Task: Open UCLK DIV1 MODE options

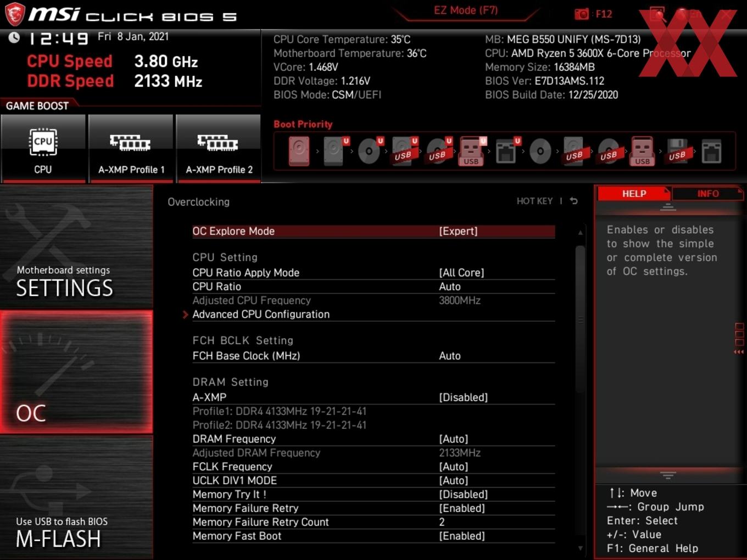Action: point(374,480)
